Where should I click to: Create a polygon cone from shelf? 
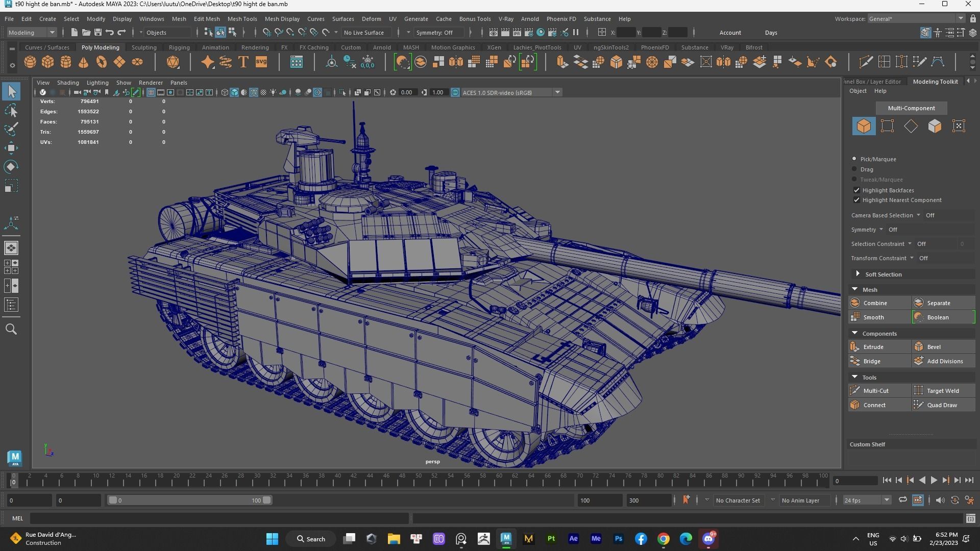(84, 62)
